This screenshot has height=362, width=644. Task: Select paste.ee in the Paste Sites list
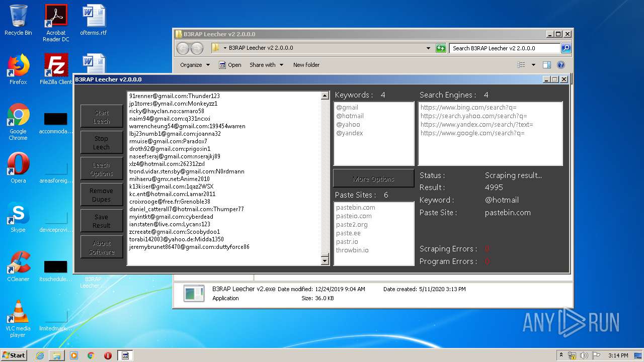[348, 233]
